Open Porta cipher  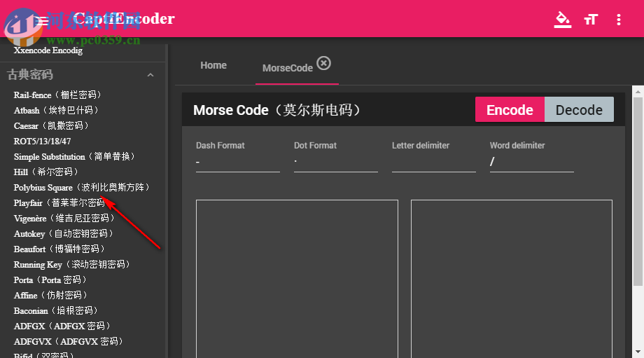(50, 280)
